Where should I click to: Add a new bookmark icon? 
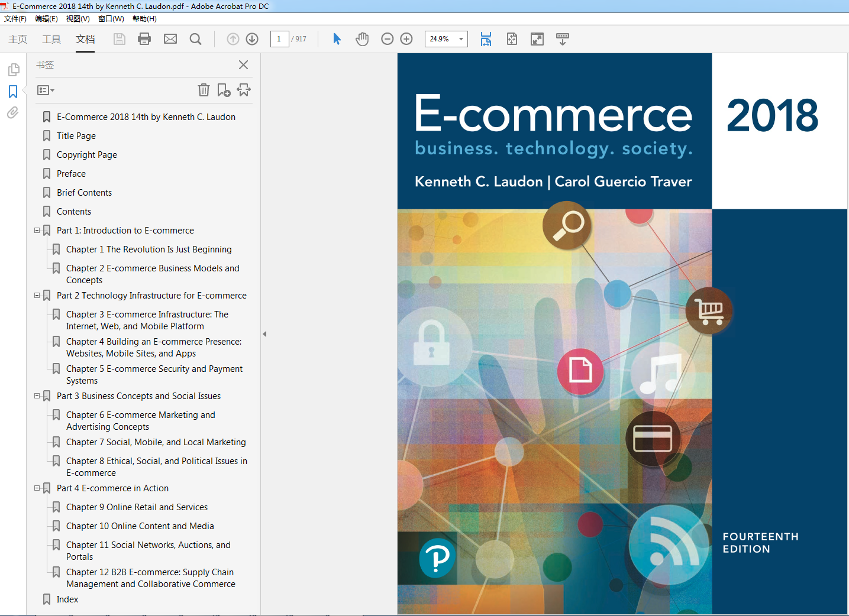[x=224, y=90]
